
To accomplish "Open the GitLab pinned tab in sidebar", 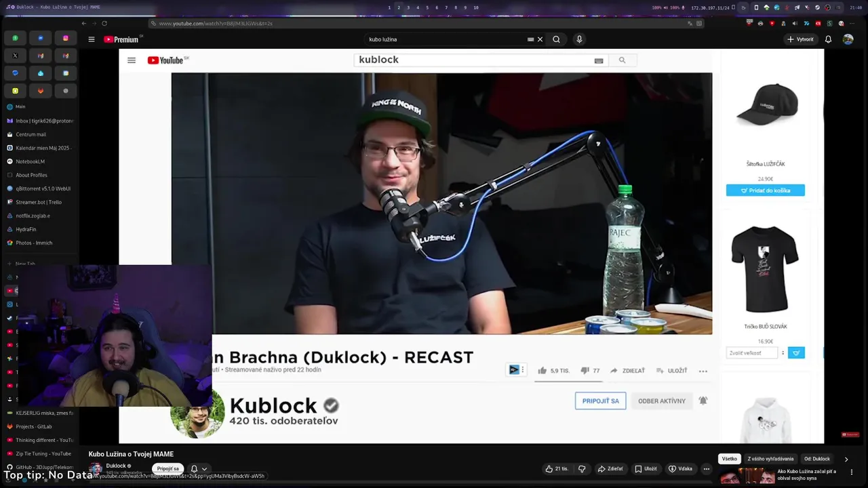I will [41, 91].
